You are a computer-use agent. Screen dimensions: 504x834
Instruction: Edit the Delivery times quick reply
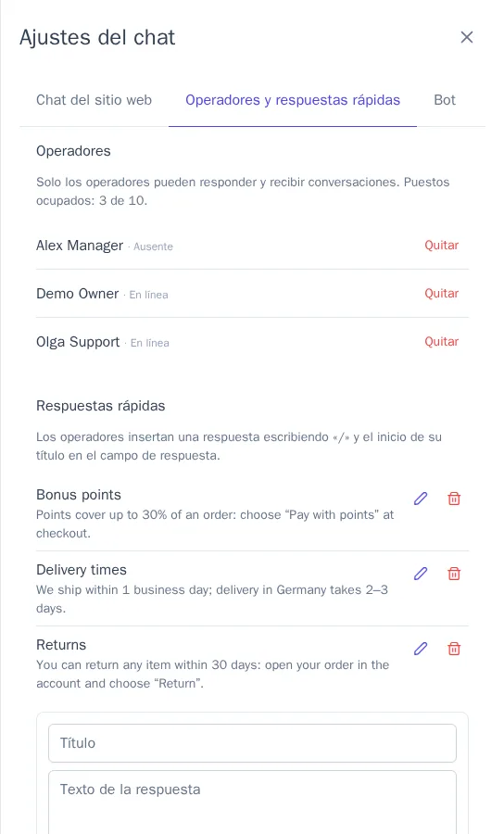421,574
